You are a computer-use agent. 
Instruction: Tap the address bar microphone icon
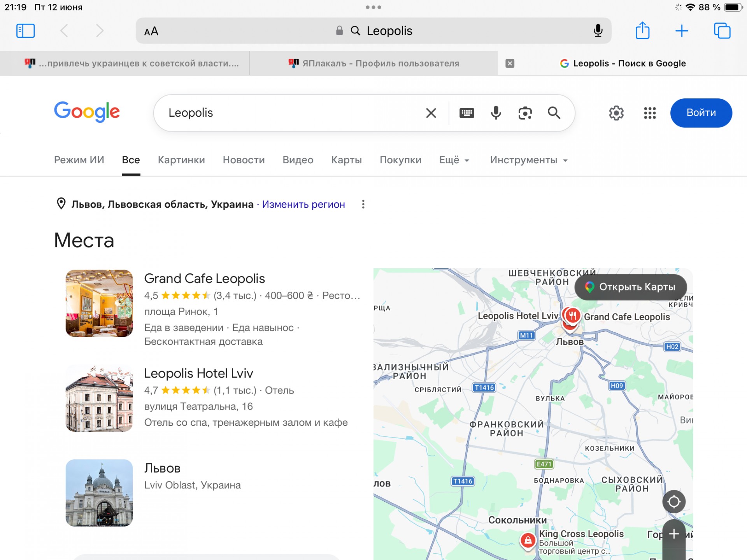tap(598, 31)
